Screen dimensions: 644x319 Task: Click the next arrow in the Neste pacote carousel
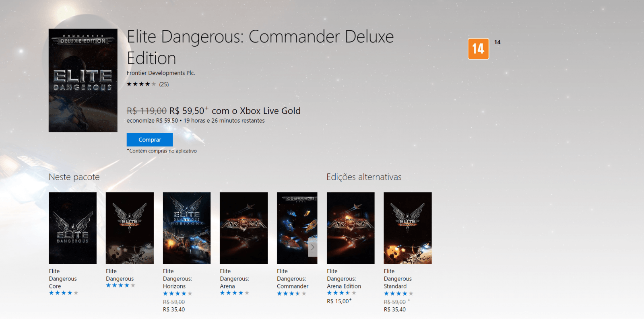click(x=312, y=247)
